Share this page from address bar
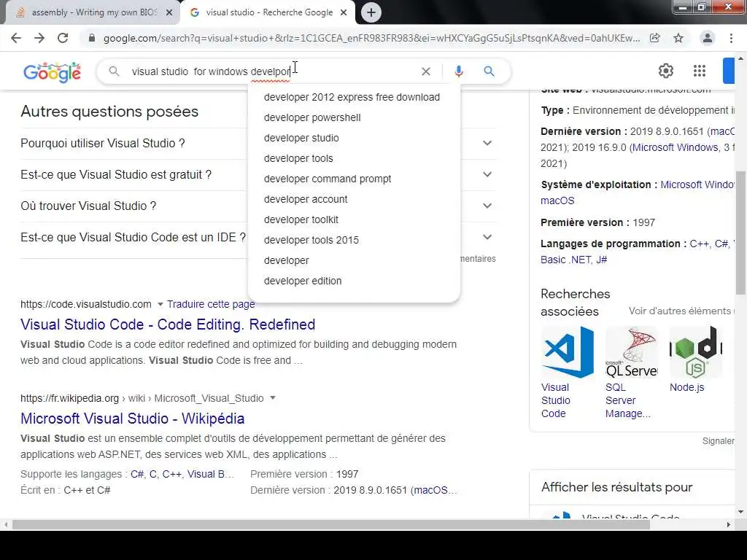Viewport: 747px width, 560px height. (655, 38)
